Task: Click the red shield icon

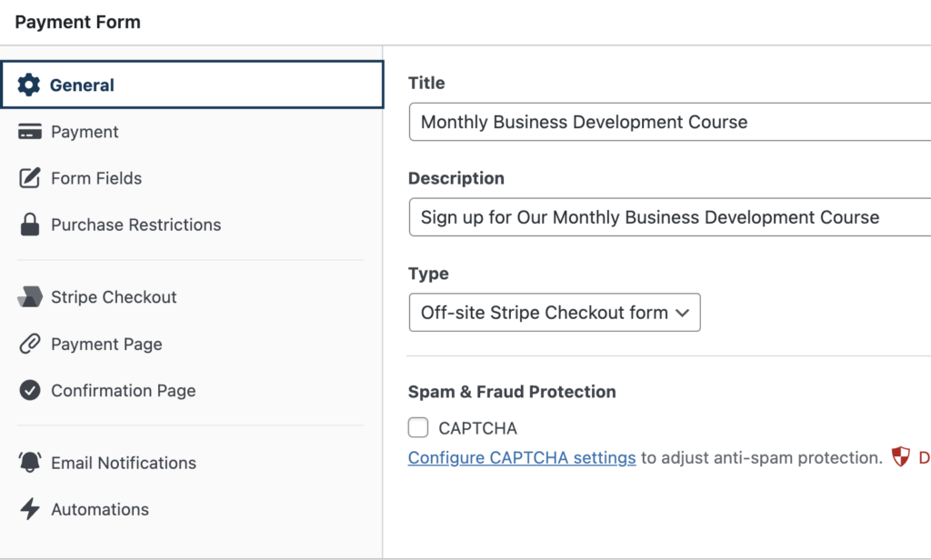Action: click(x=900, y=457)
